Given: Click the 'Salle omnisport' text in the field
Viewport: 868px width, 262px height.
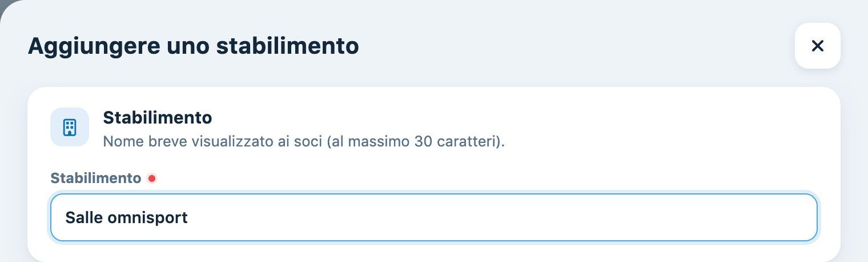Looking at the screenshot, I should (x=127, y=217).
